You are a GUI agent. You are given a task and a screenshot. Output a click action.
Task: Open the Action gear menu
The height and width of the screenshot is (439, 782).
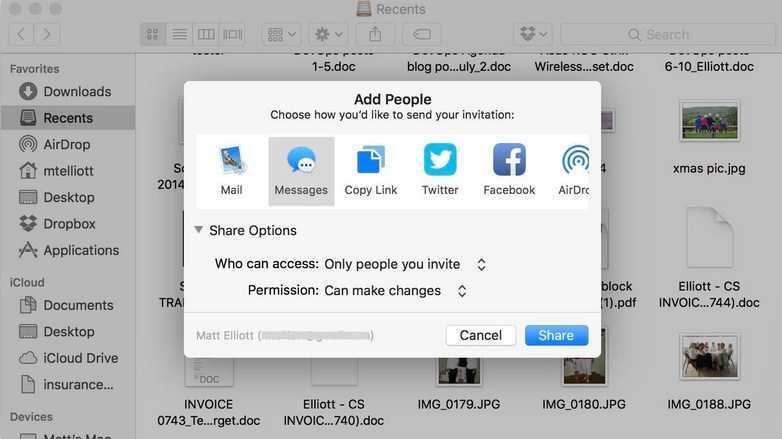328,34
